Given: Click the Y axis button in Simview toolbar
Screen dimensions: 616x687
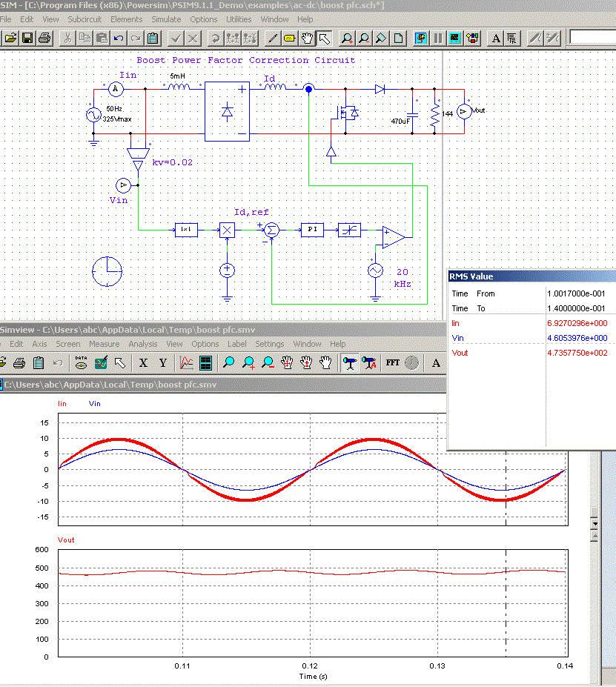Looking at the screenshot, I should [x=163, y=363].
